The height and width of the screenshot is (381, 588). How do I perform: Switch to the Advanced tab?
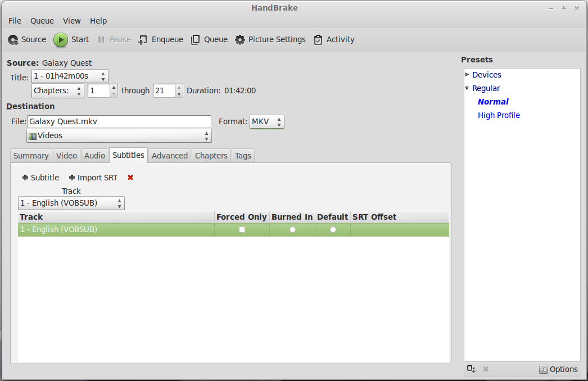[x=170, y=156]
